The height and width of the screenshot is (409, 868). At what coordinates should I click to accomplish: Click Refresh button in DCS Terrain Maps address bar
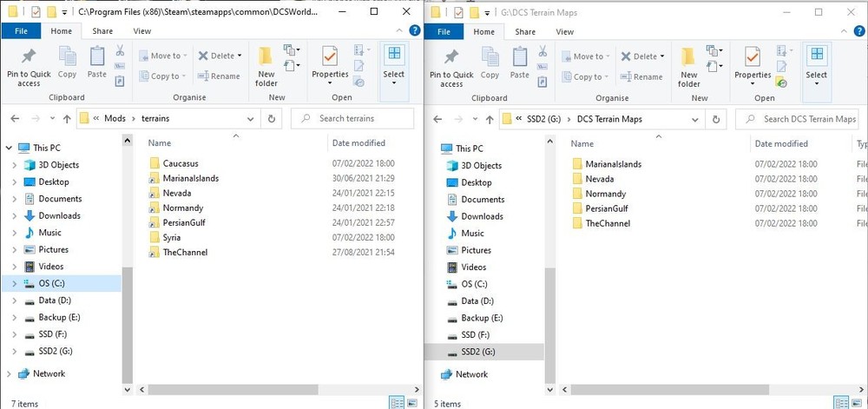[716, 119]
